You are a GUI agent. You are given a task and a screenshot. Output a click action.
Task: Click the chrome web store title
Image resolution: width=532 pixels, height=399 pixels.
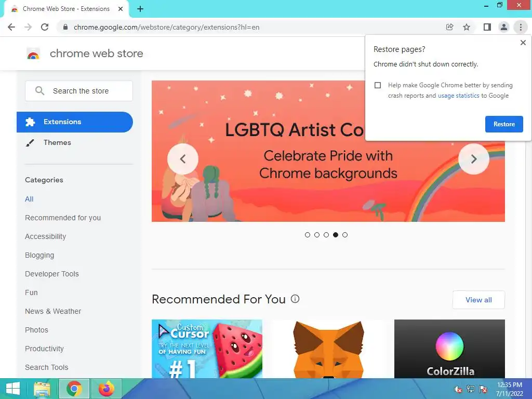pos(96,54)
